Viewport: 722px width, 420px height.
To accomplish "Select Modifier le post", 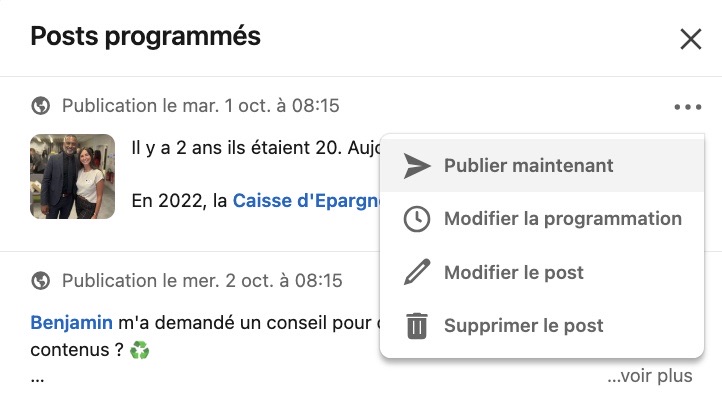I will [542, 272].
